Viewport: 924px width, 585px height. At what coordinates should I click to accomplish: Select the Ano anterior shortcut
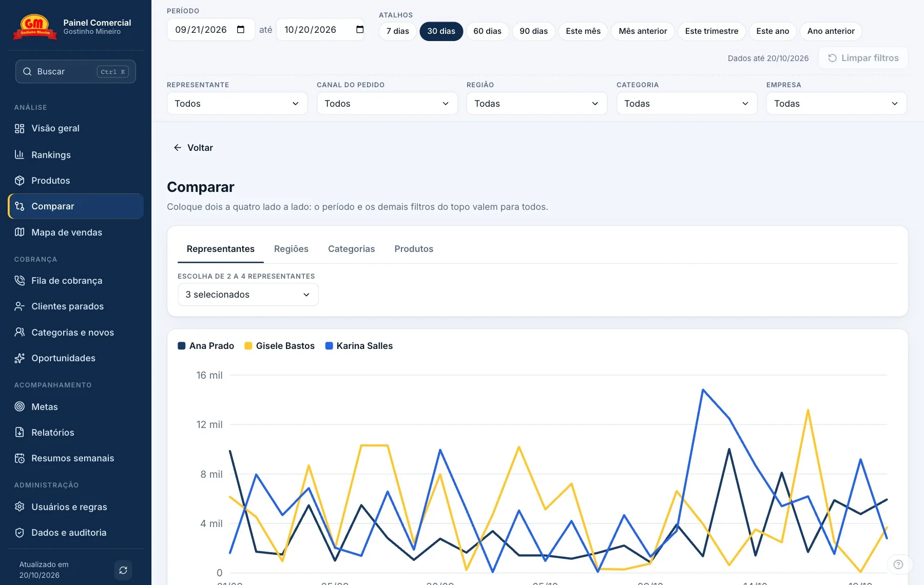pyautogui.click(x=831, y=31)
